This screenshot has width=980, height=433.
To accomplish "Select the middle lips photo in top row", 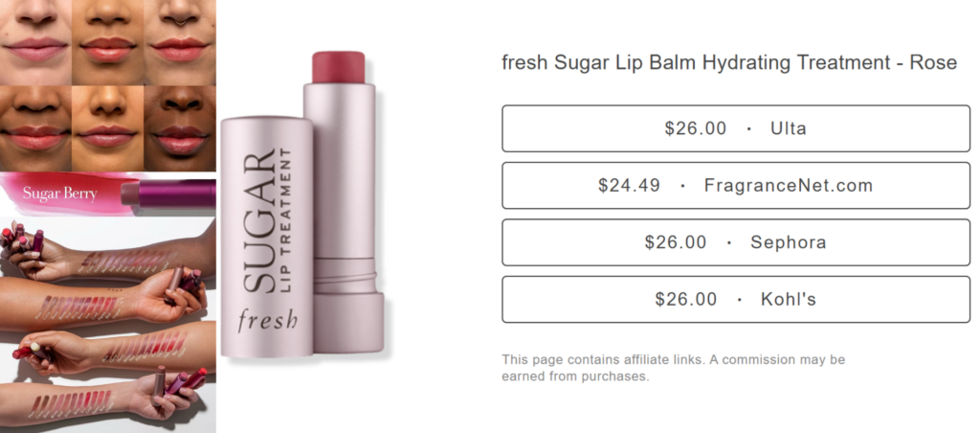I will click(107, 42).
